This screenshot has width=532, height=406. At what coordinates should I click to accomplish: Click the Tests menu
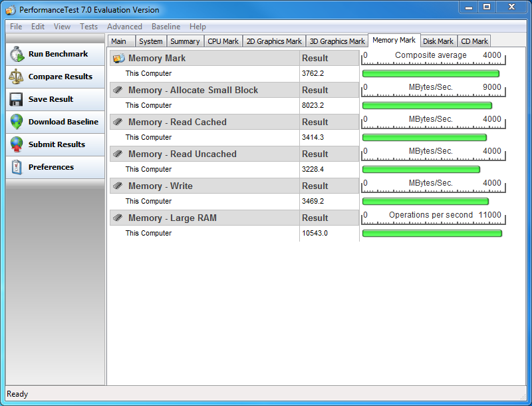[88, 27]
